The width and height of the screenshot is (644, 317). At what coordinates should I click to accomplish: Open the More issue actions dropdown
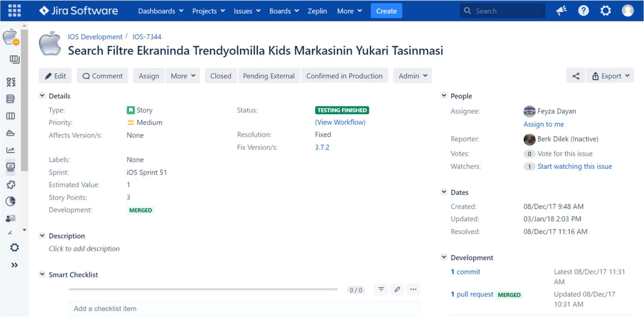(x=183, y=76)
